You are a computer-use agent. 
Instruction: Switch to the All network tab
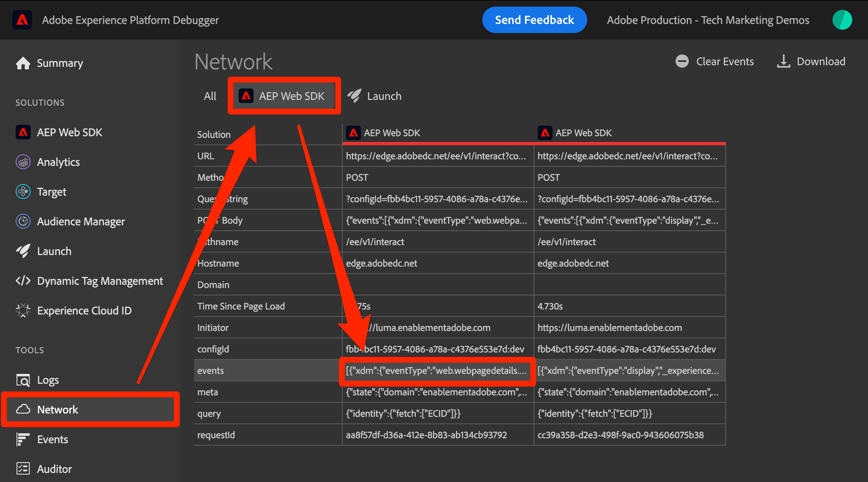tap(210, 96)
